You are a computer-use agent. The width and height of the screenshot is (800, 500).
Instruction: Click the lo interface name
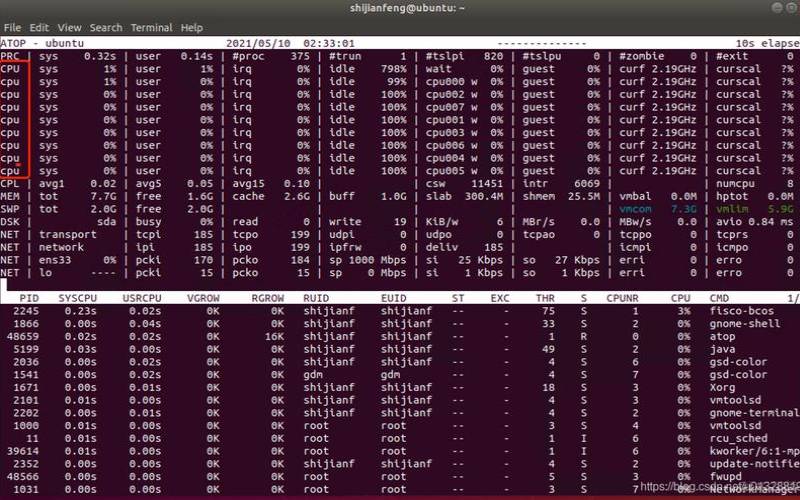coord(45,273)
